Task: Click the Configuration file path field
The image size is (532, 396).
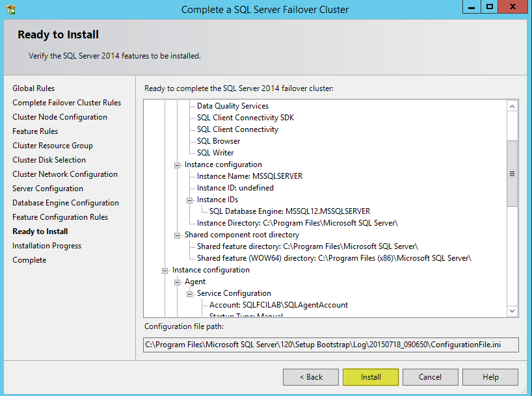Action: 331,345
